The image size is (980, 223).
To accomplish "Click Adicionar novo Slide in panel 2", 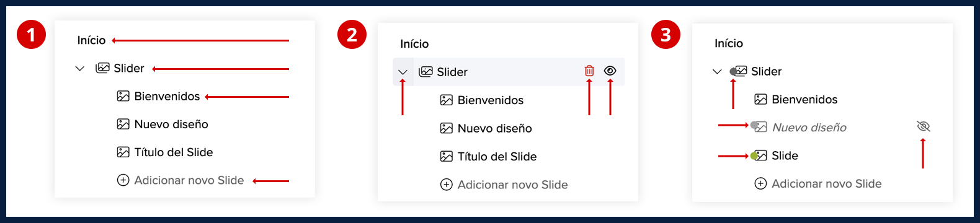I will point(512,185).
